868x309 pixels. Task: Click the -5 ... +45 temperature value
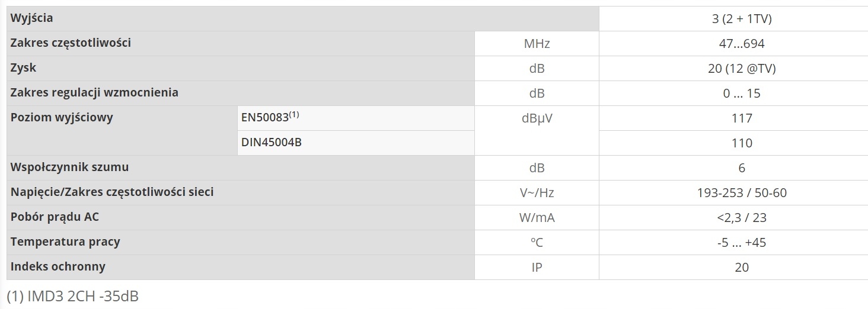point(742,243)
